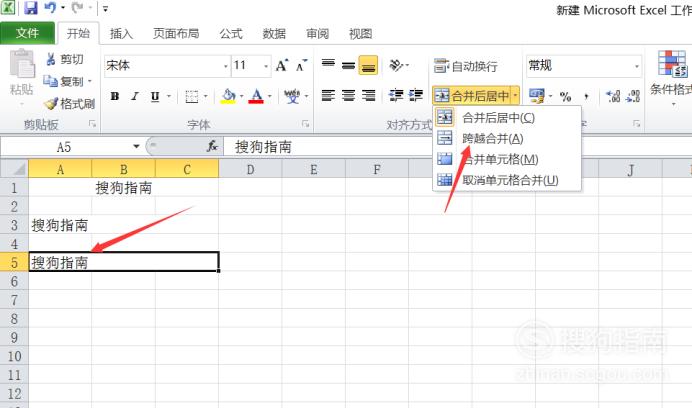Viewport: 692px width, 408px height.
Task: Open 条件格式 conditional formatting
Action: click(671, 79)
